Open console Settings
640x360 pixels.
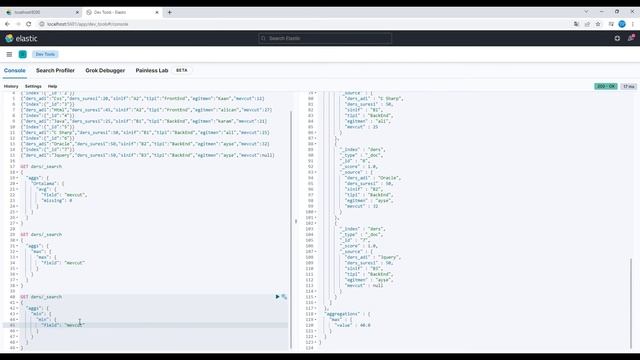pos(33,87)
